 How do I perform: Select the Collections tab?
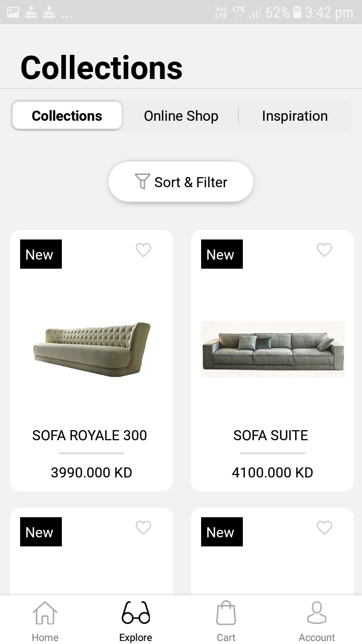(67, 116)
